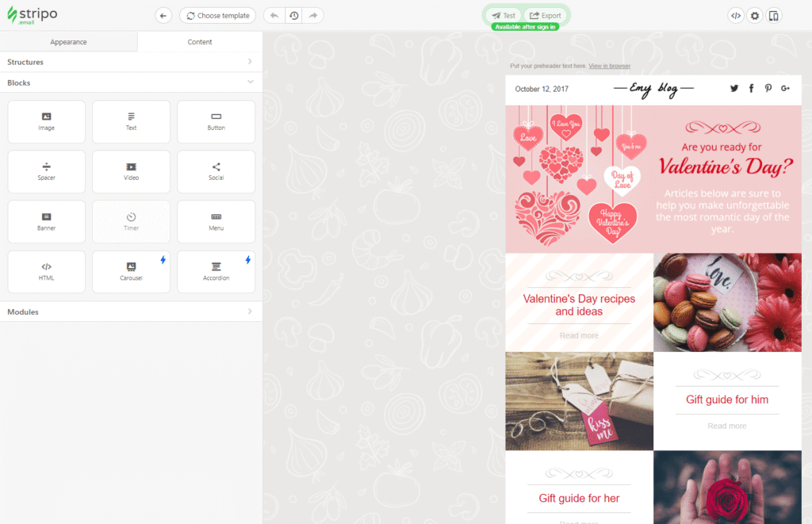This screenshot has width=812, height=524.
Task: Select the Video block
Action: click(131, 171)
